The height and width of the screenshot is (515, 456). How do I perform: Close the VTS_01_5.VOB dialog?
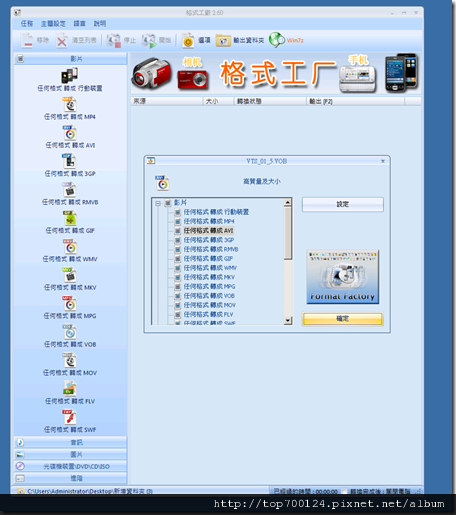(383, 161)
